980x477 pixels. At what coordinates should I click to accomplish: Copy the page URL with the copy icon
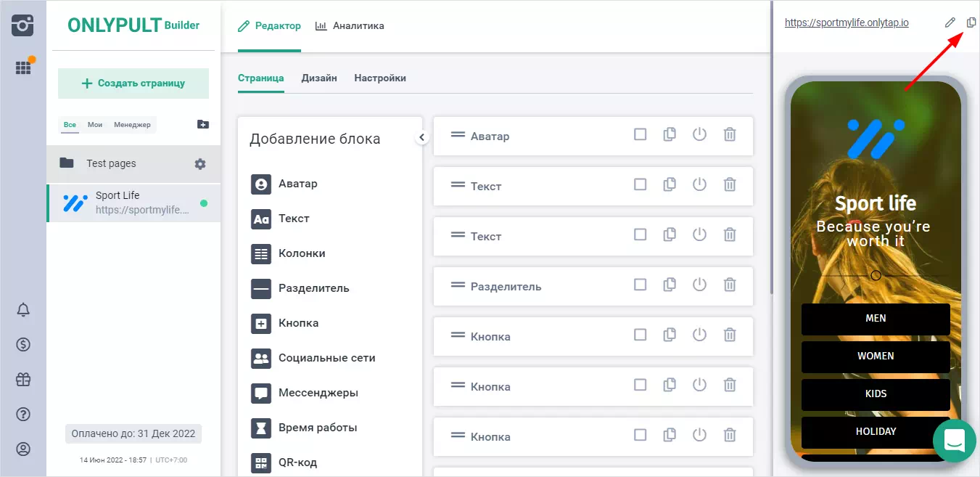971,23
